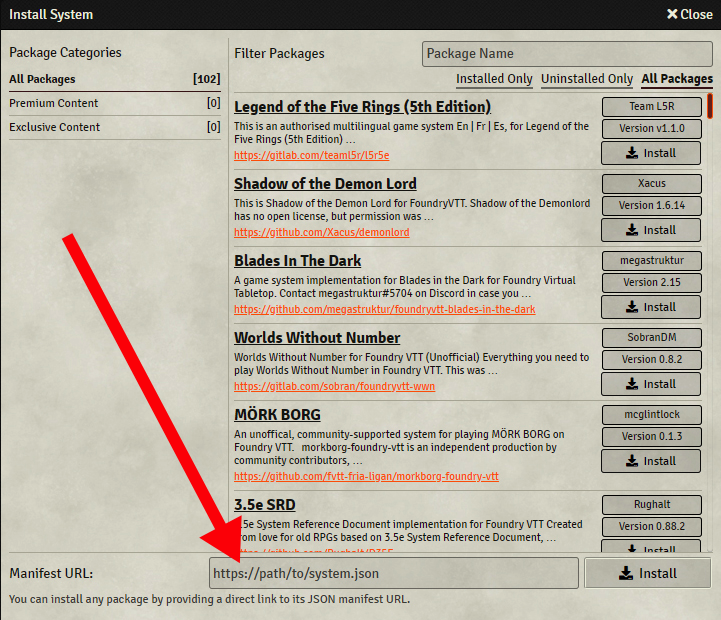Click Version 0.88.2 tag

652,527
